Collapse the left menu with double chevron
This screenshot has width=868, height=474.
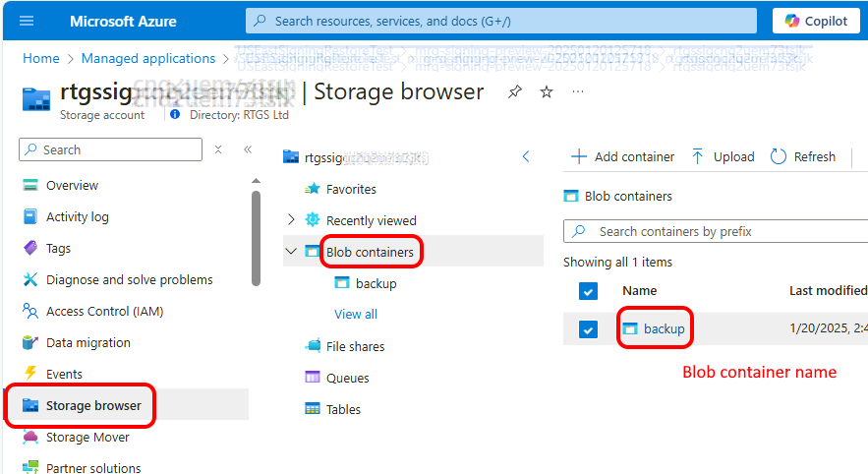[x=248, y=148]
